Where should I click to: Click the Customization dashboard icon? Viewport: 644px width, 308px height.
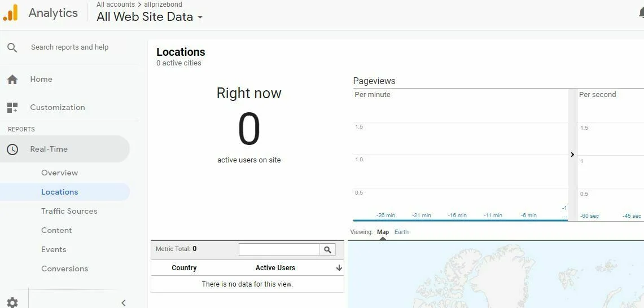12,108
